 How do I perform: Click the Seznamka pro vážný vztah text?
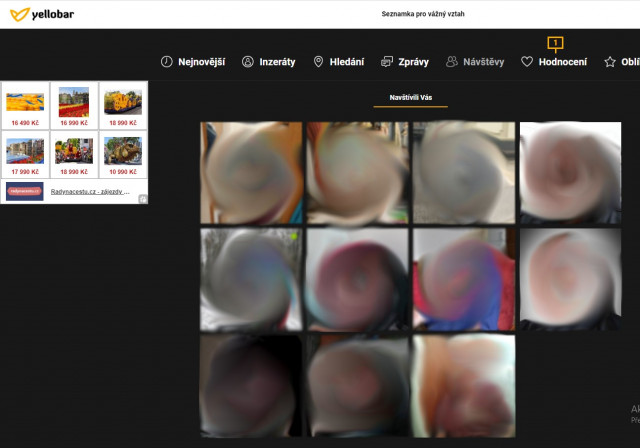423,14
